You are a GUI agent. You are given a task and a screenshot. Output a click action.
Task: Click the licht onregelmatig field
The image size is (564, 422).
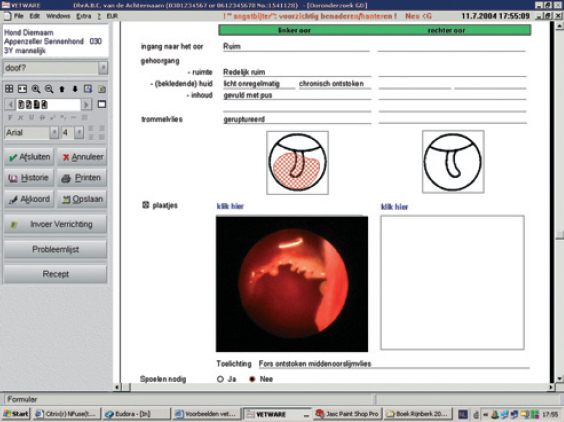[x=259, y=84]
